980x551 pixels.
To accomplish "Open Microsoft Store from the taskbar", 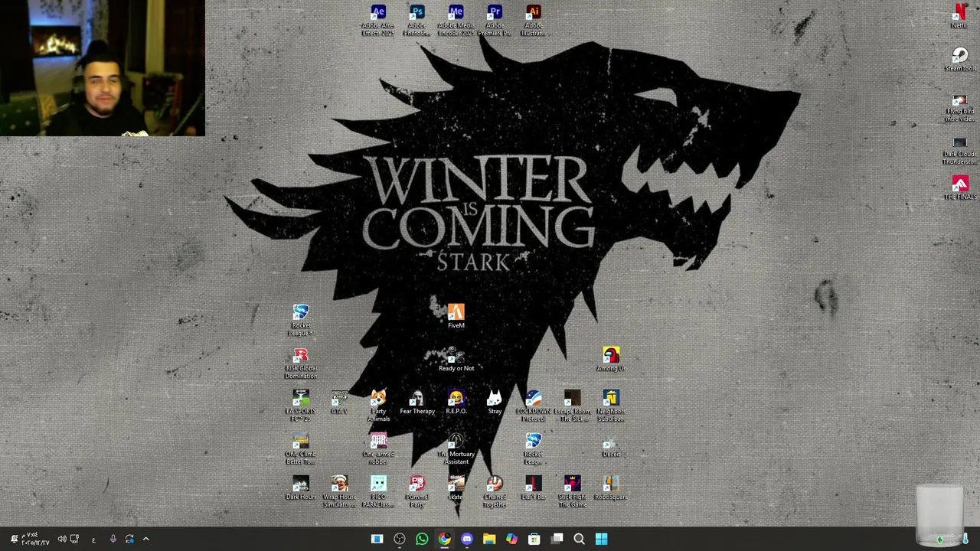I will [x=534, y=540].
